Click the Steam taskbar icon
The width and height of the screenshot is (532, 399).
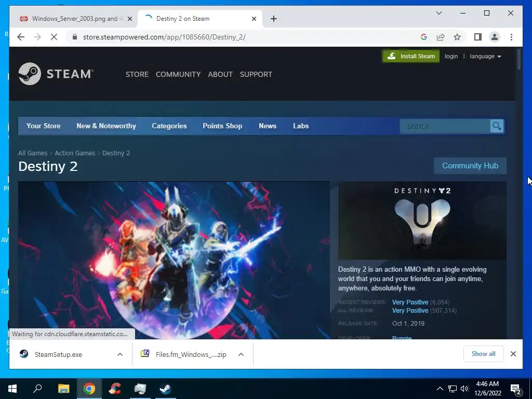(166, 389)
